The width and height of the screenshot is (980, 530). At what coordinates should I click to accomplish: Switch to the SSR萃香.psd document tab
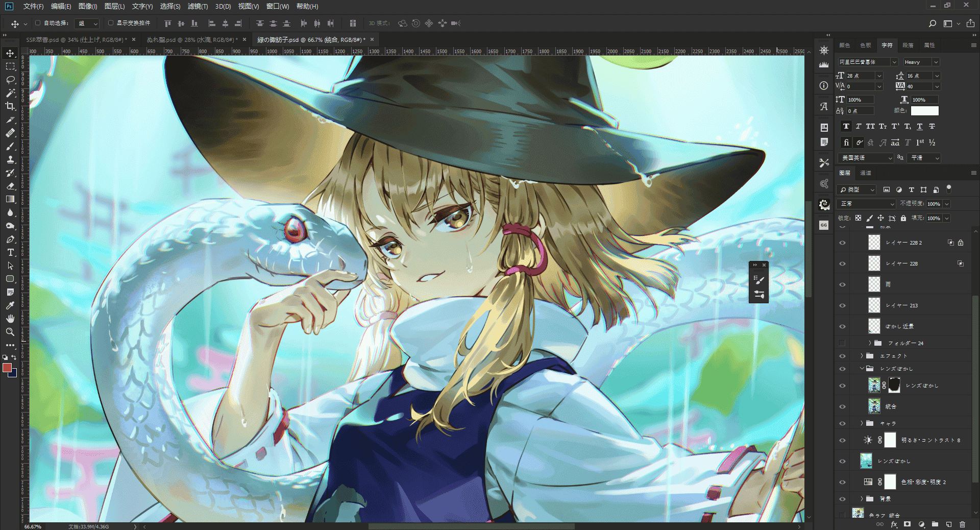pyautogui.click(x=76, y=39)
